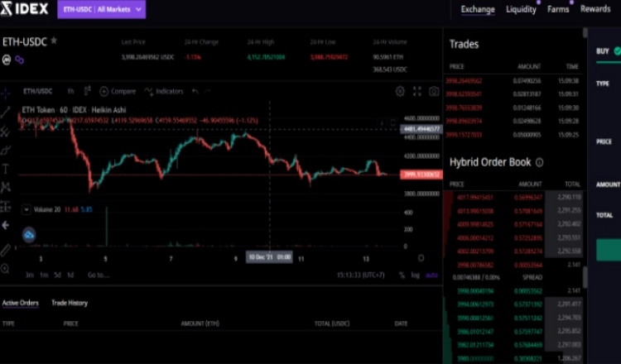This screenshot has width=621, height=364.
Task: Open the 1h interval selector
Action: [x=70, y=91]
